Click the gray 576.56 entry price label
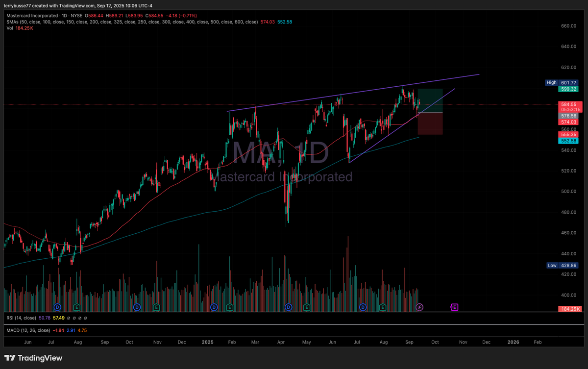Viewport: 588px width, 369px height. click(568, 116)
